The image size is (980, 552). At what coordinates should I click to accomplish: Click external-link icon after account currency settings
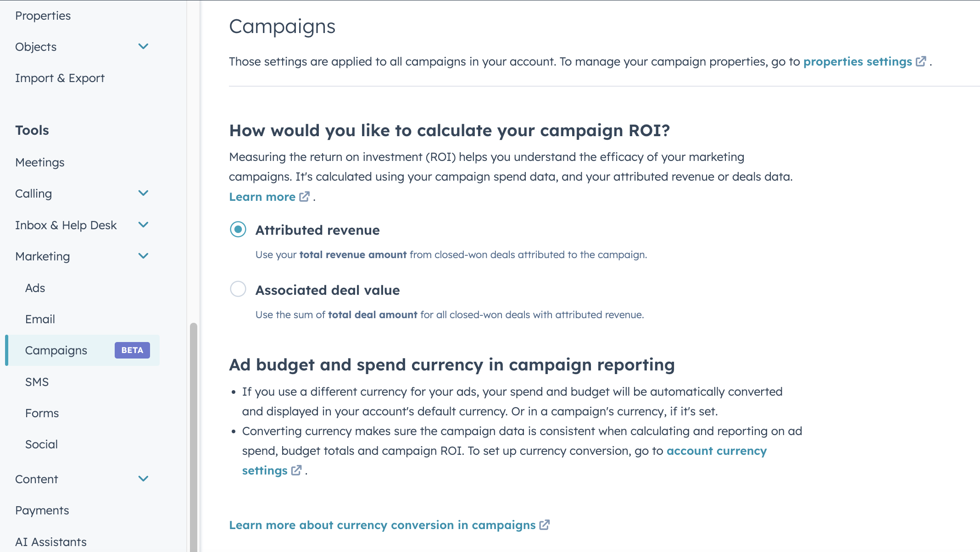(x=296, y=470)
